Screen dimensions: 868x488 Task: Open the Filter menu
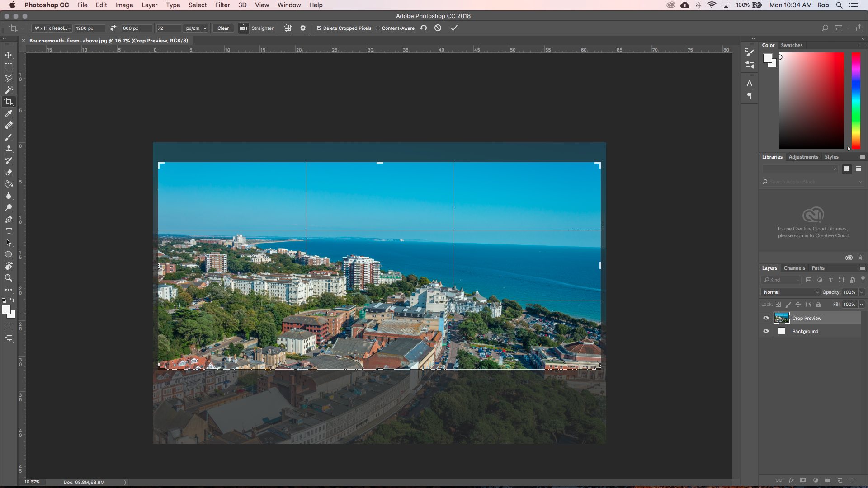(222, 5)
